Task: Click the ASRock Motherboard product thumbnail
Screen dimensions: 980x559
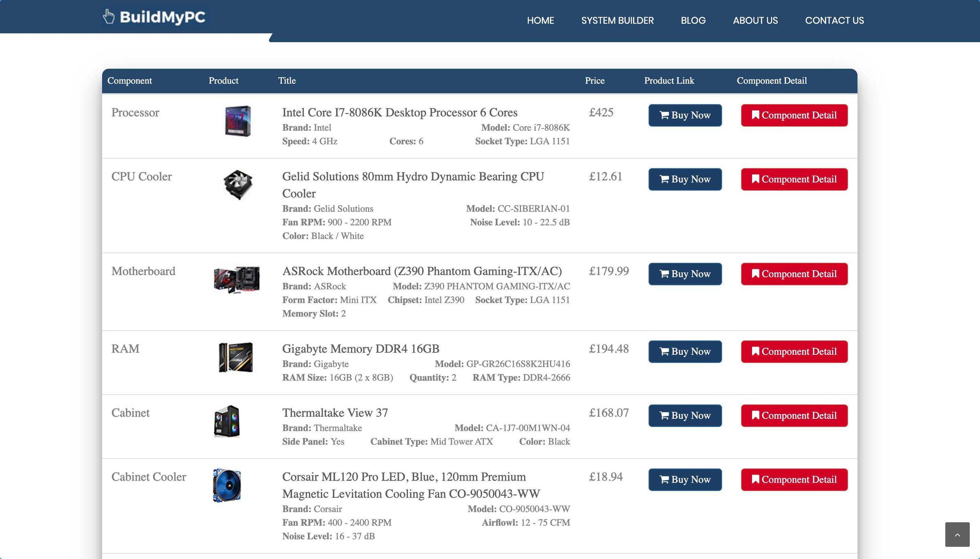Action: (x=237, y=279)
